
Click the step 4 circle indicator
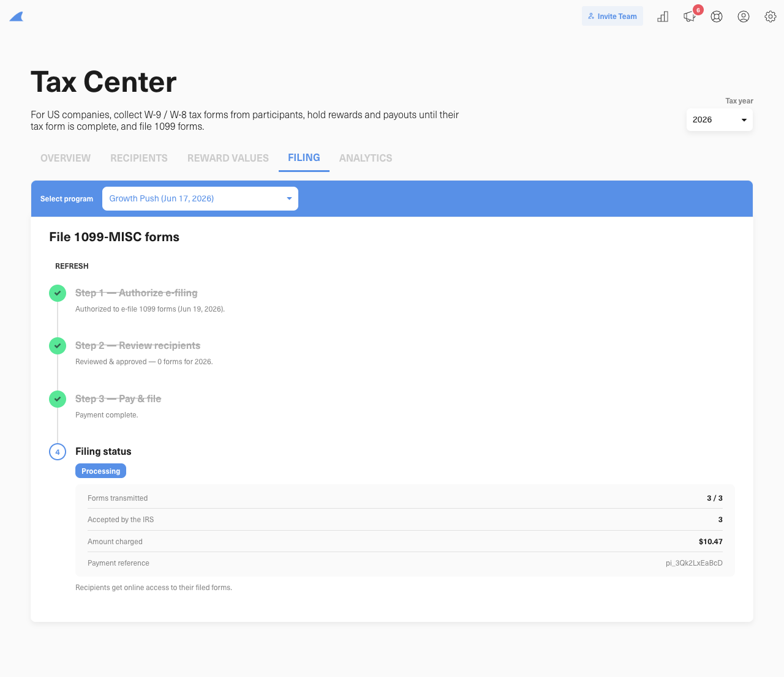click(x=58, y=452)
